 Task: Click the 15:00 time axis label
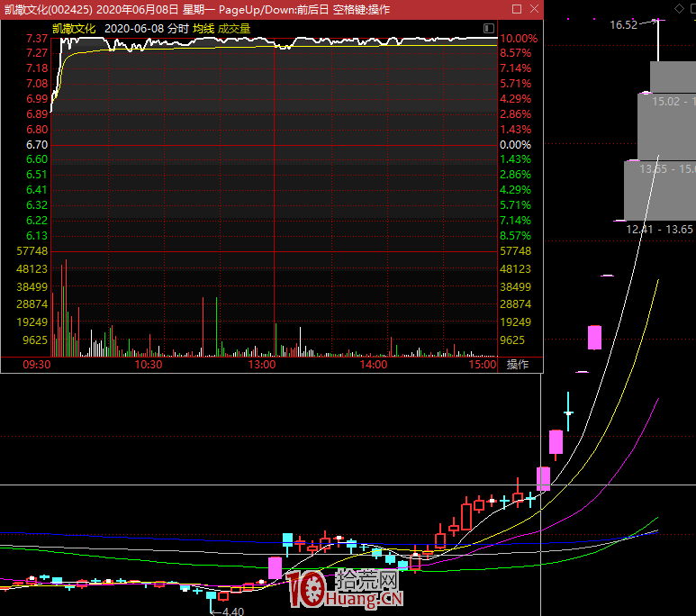(483, 365)
